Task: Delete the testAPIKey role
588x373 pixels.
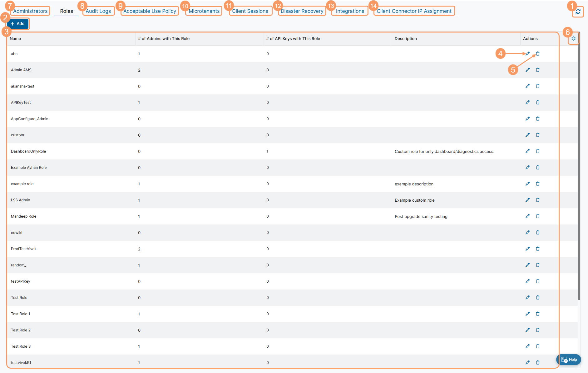Action: (x=537, y=281)
